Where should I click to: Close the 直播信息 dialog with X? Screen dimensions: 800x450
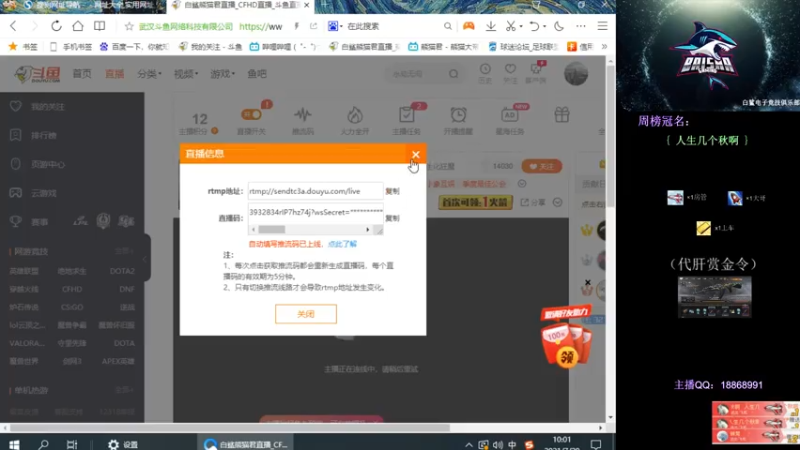416,154
